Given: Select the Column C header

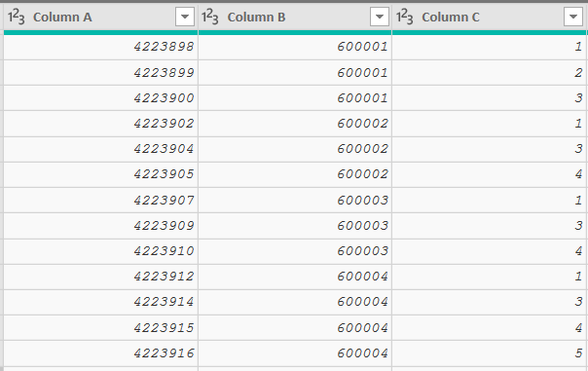Looking at the screenshot, I should tap(489, 17).
